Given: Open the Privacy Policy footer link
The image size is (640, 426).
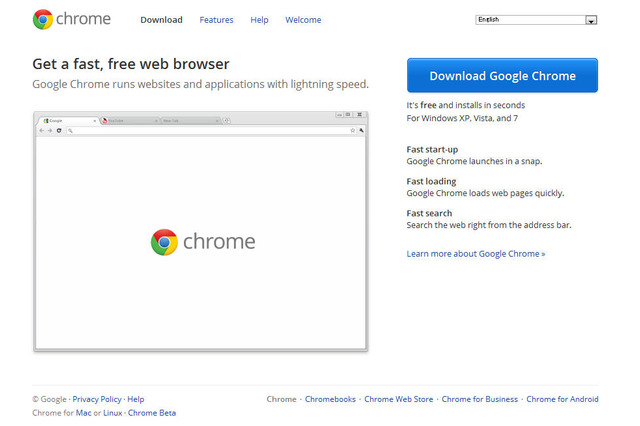Looking at the screenshot, I should coord(97,399).
